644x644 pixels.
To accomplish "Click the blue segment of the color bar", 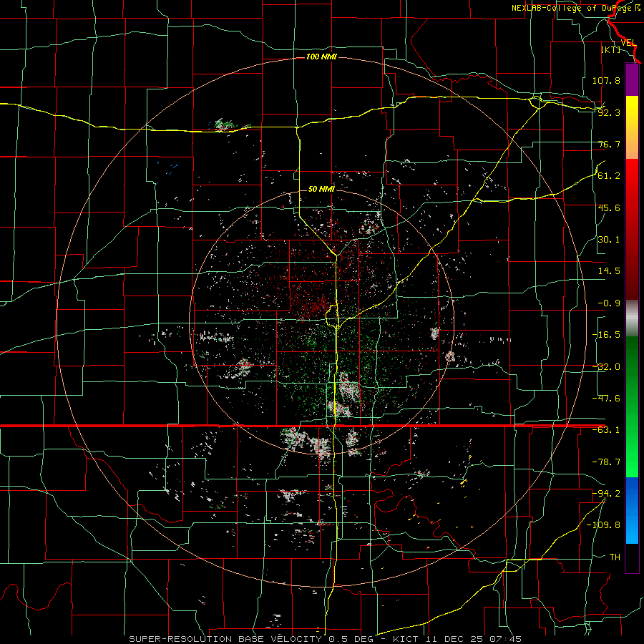I will 632,510.
